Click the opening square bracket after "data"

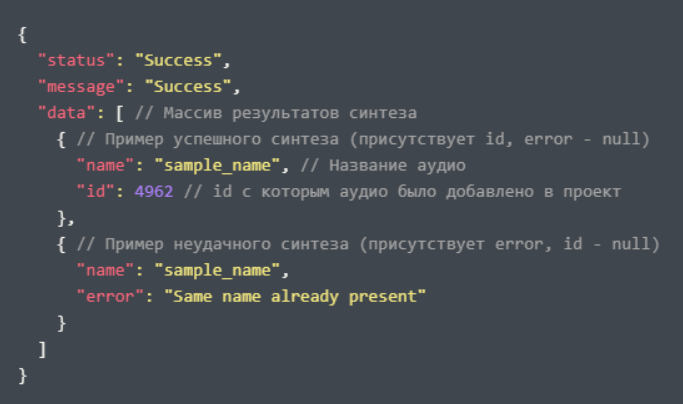[x=120, y=112]
